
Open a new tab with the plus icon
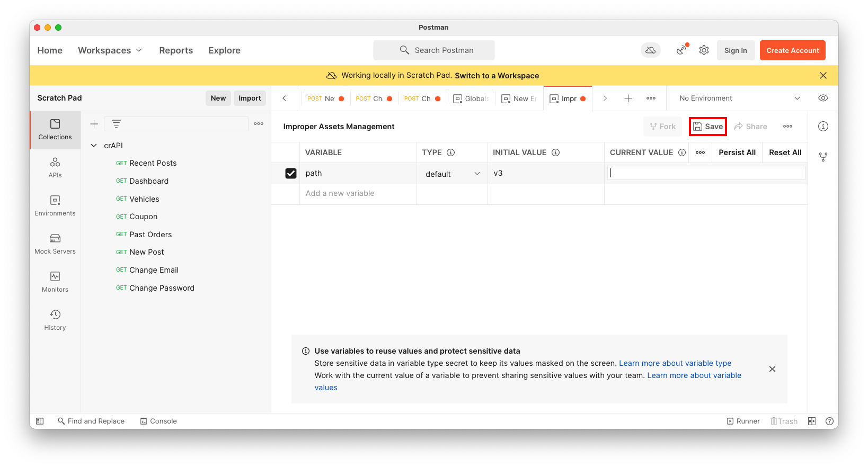[x=628, y=98]
